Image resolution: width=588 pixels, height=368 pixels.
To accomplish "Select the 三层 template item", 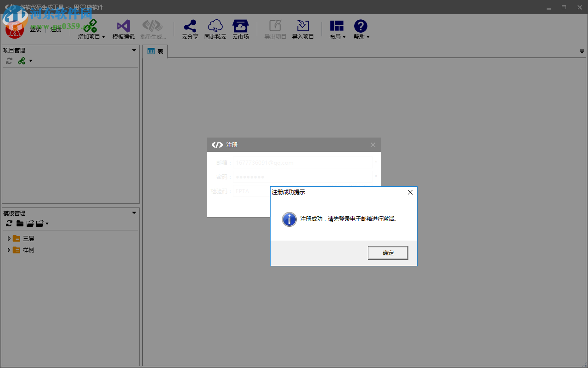I will [x=28, y=238].
